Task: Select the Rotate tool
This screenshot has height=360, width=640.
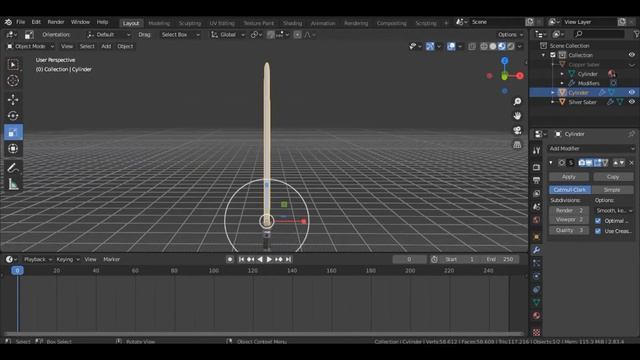Action: point(13,116)
